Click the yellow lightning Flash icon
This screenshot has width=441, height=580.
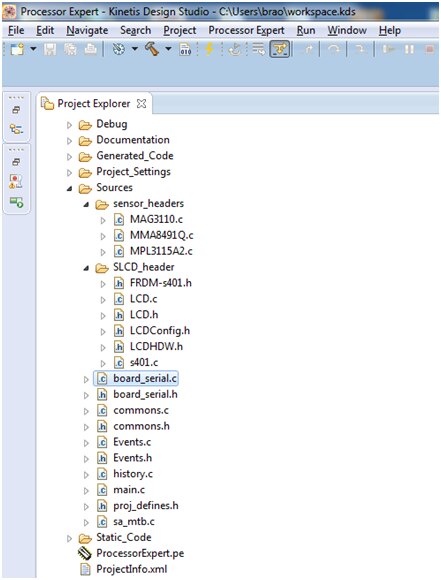(x=209, y=49)
